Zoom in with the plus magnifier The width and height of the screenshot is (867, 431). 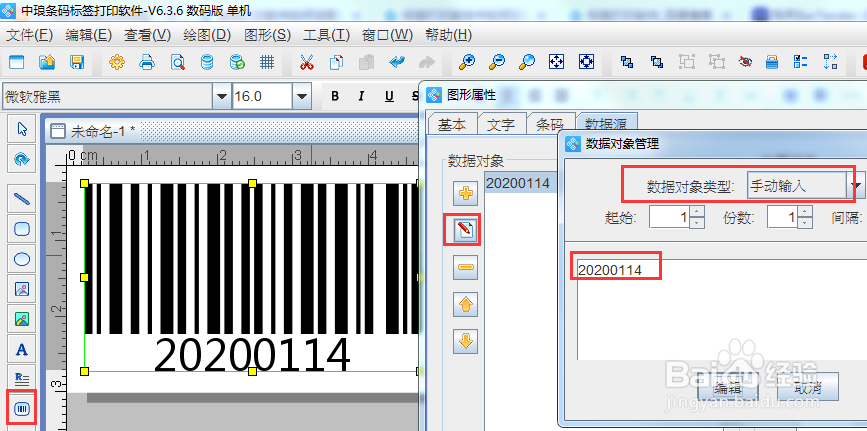(467, 62)
